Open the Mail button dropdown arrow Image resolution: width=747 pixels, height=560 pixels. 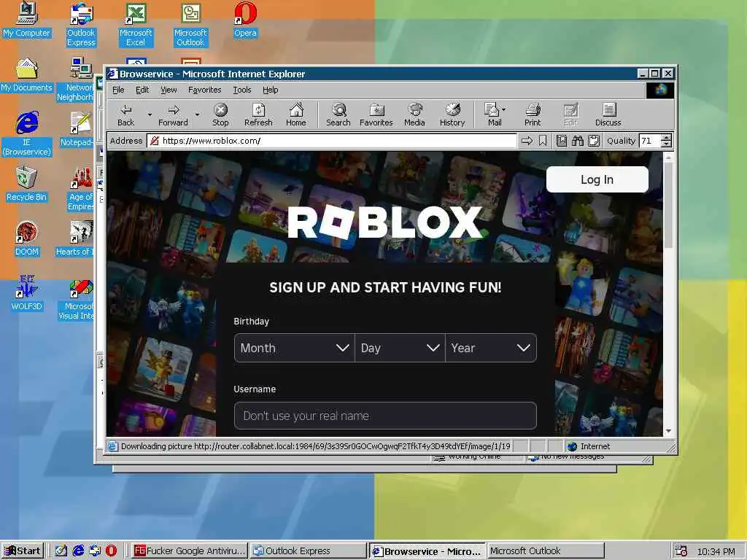(503, 109)
